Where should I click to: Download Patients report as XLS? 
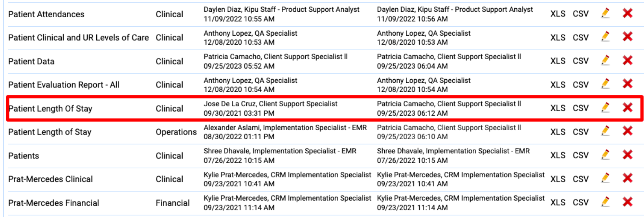click(558, 155)
